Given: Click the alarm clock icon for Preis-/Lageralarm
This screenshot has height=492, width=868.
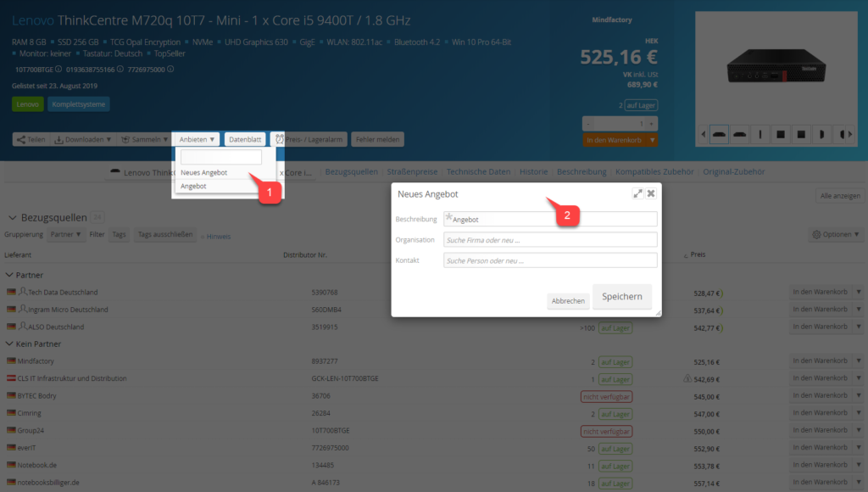Looking at the screenshot, I should tap(280, 139).
